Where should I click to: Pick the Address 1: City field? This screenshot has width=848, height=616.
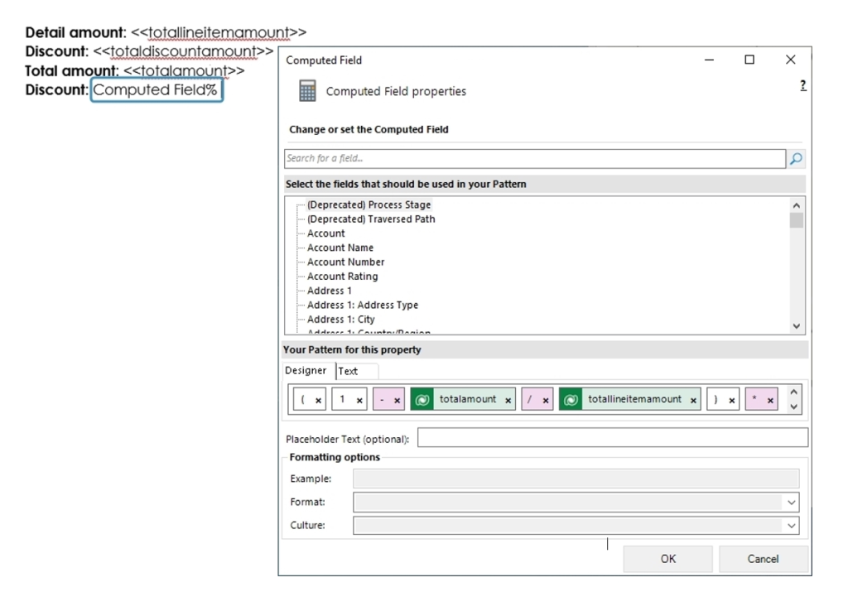click(x=340, y=320)
